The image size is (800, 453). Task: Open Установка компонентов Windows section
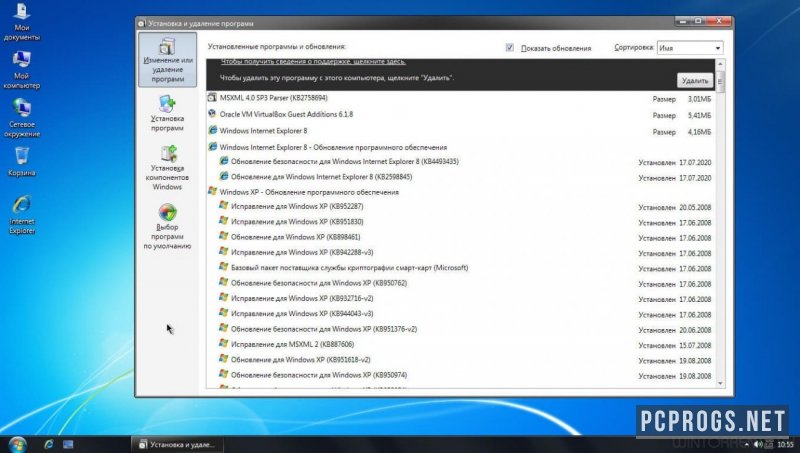point(167,168)
